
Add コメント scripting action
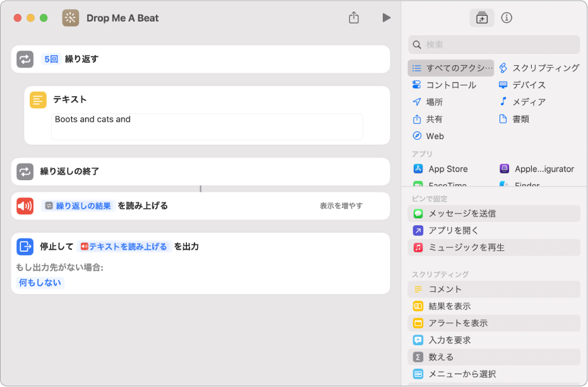point(494,290)
